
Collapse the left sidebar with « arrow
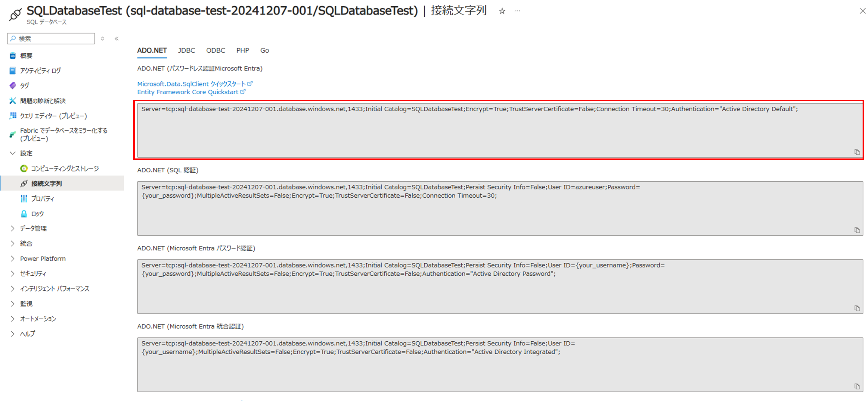coord(116,39)
